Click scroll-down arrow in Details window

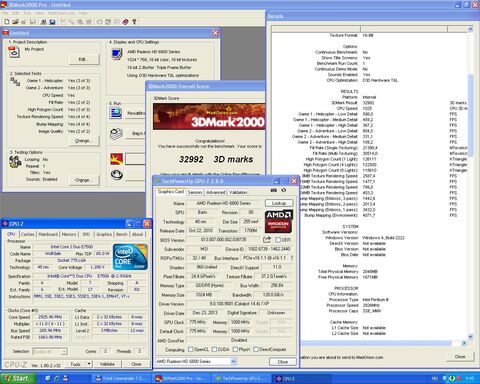click(470, 337)
